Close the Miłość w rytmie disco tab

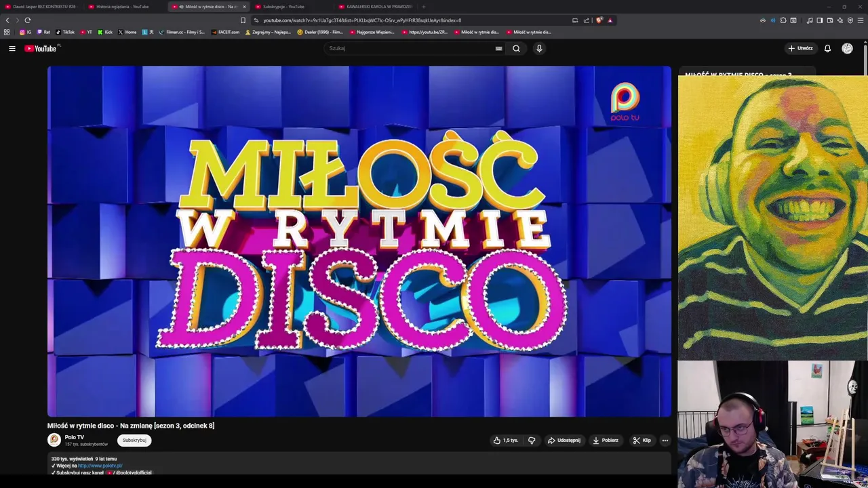pyautogui.click(x=244, y=7)
